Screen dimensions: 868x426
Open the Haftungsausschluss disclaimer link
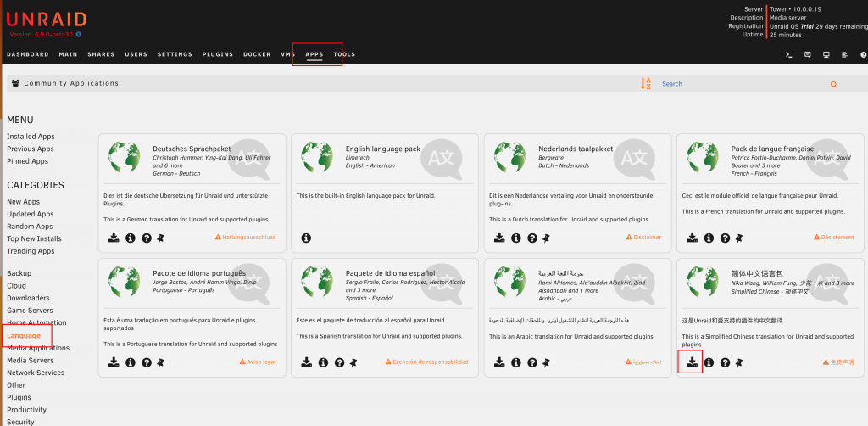point(245,237)
